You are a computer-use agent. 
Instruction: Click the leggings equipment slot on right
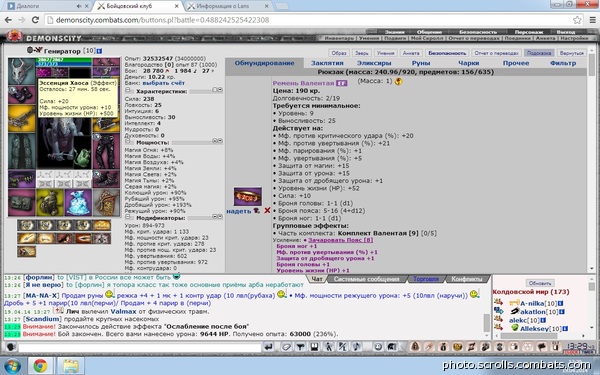tap(106, 151)
